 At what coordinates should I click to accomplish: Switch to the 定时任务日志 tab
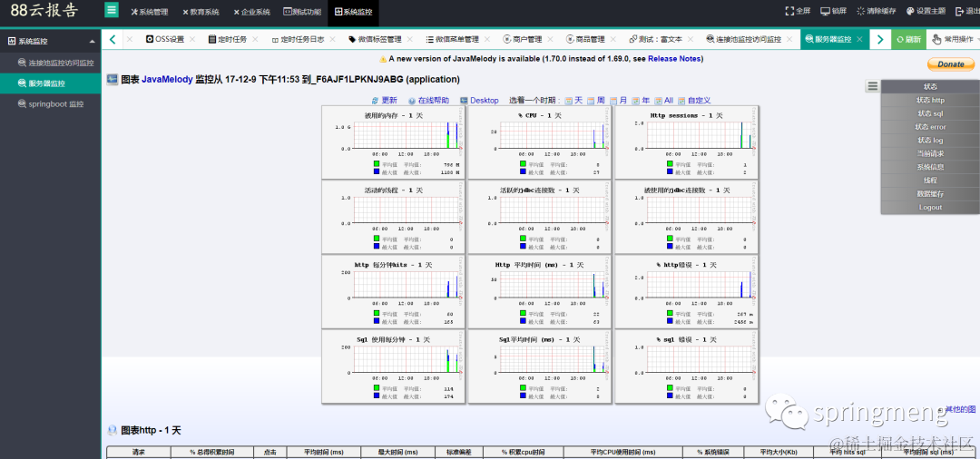tap(298, 39)
